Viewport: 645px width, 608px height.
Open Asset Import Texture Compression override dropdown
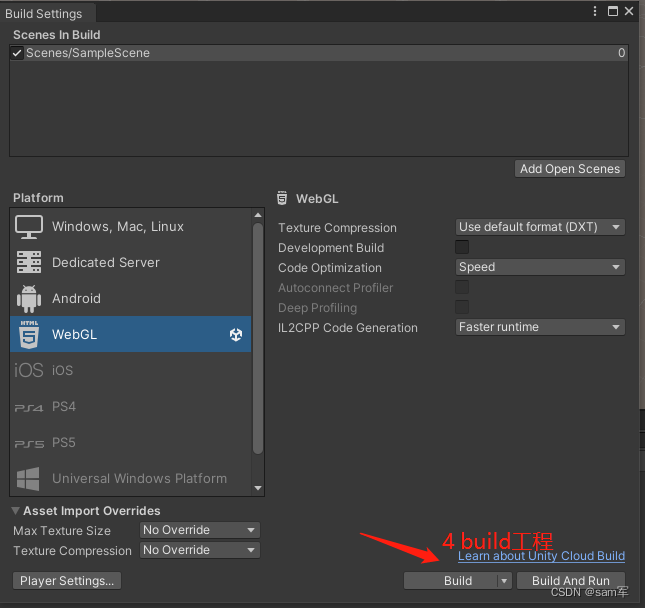(x=200, y=550)
